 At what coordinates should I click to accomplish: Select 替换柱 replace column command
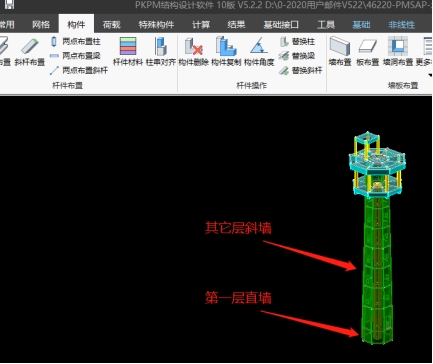[297, 41]
